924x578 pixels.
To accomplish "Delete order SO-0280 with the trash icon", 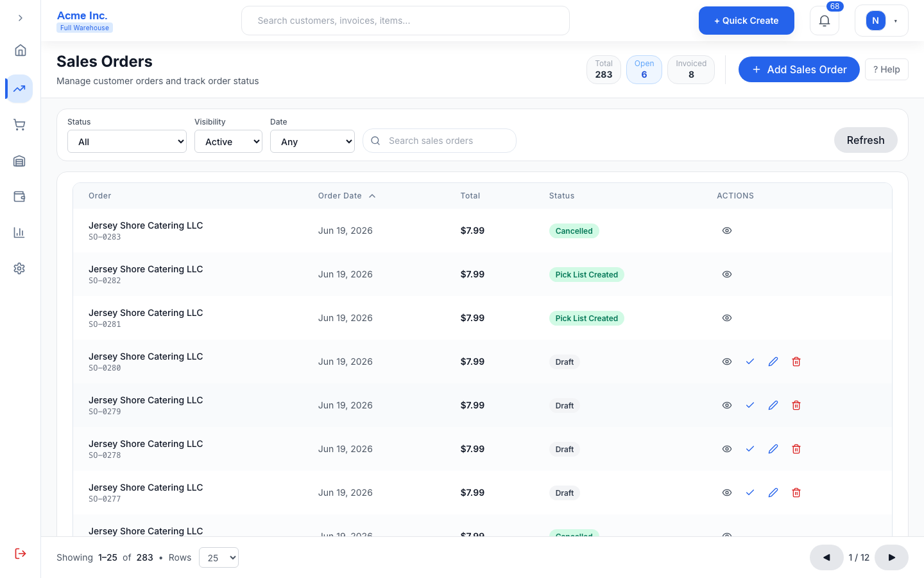I will (x=796, y=362).
